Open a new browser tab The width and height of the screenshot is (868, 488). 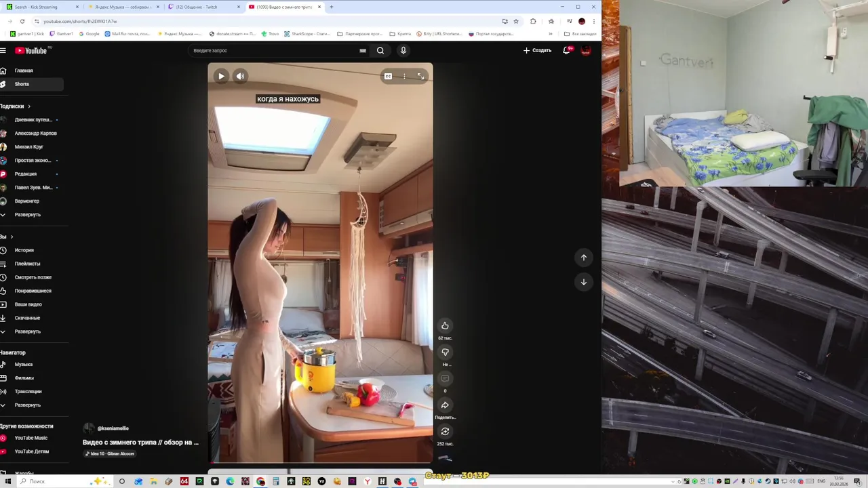331,7
